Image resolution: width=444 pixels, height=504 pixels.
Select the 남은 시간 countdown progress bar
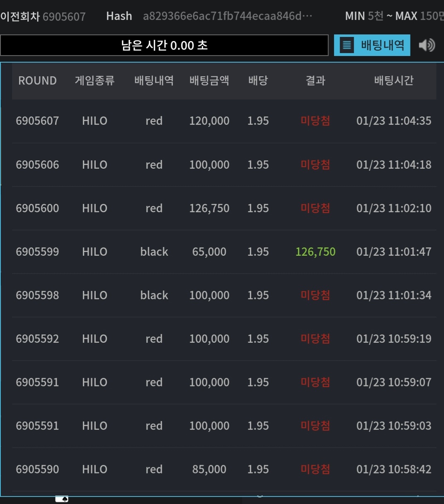(164, 45)
